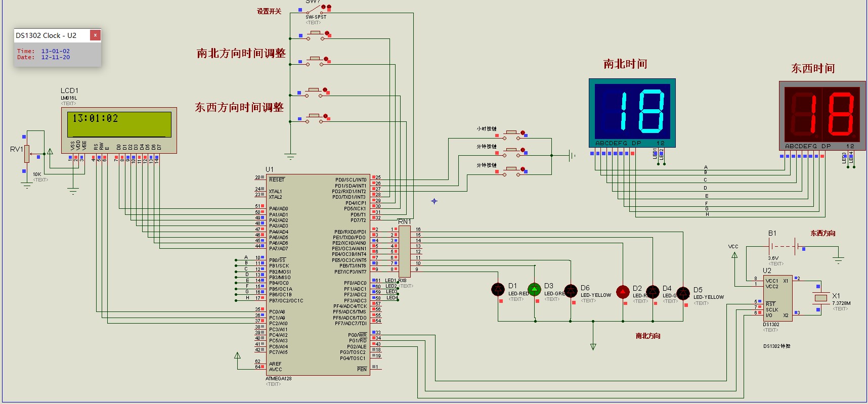
Task: Click the Time value 13-01-02 in popup
Action: pos(56,51)
